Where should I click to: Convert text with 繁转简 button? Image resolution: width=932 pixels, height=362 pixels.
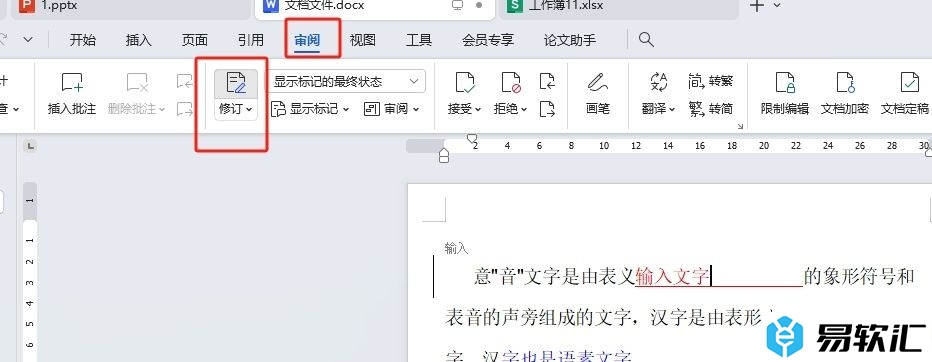point(710,108)
